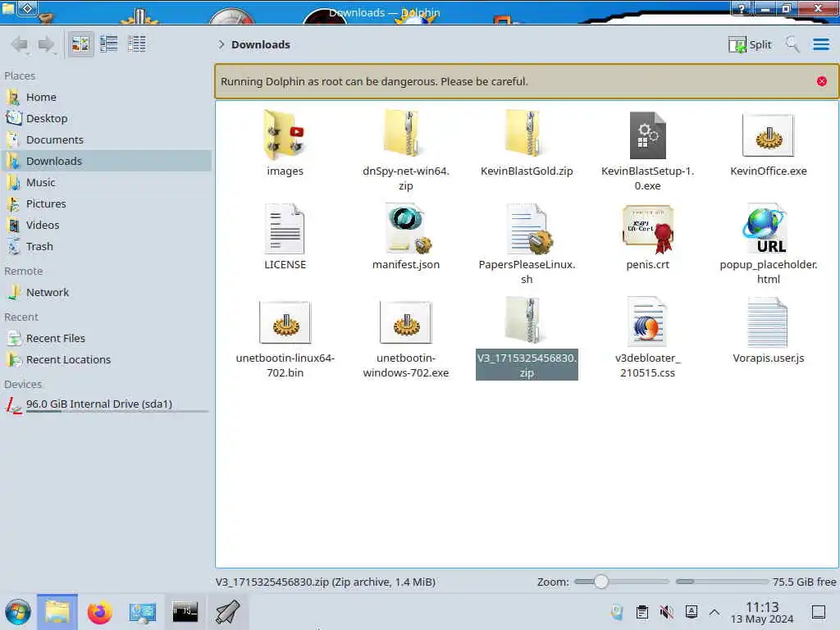
Task: Expand hidden system tray icons arrow
Action: pyautogui.click(x=714, y=612)
